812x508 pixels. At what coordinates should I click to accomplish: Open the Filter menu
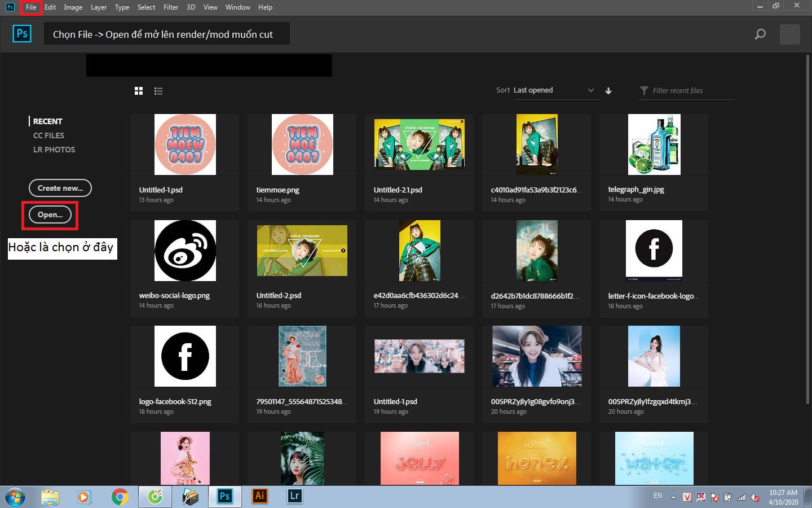click(x=171, y=7)
